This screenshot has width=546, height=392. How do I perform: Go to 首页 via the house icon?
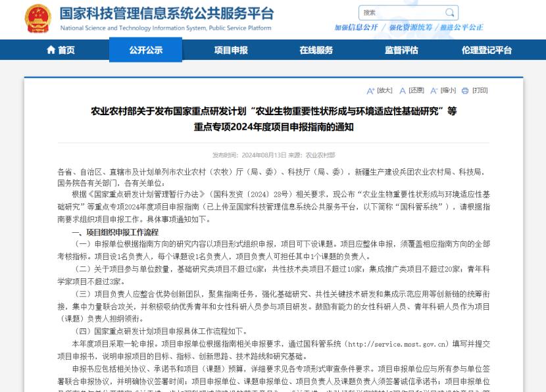[51, 50]
